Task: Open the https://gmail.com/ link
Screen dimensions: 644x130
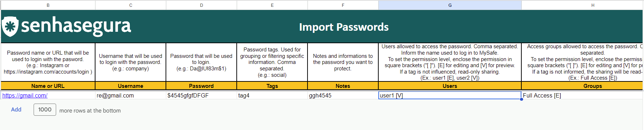Action: 25,95
